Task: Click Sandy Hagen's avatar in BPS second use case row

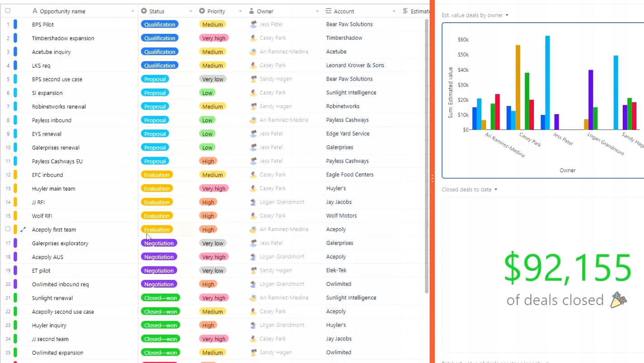Action: tap(253, 79)
